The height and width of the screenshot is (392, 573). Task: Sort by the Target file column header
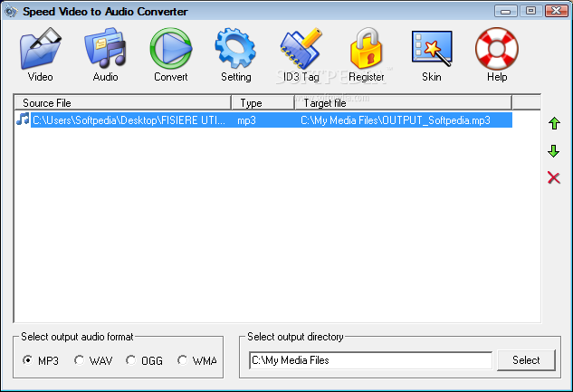tap(404, 102)
